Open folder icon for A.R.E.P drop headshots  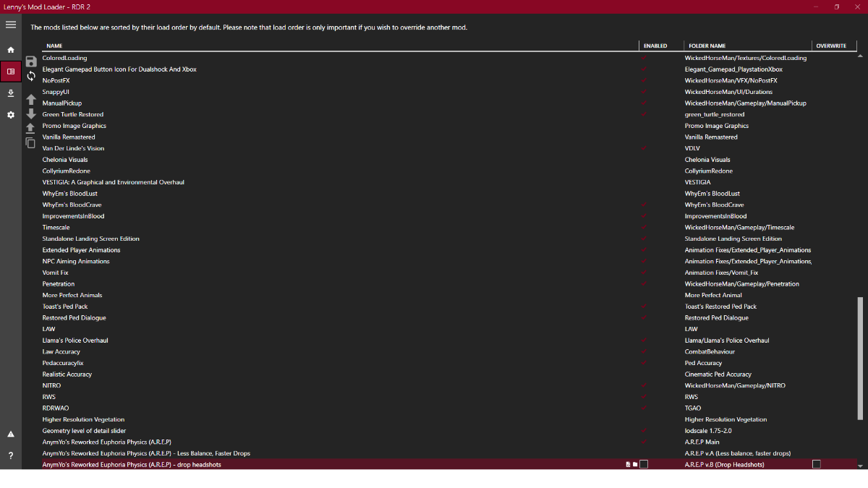click(635, 465)
